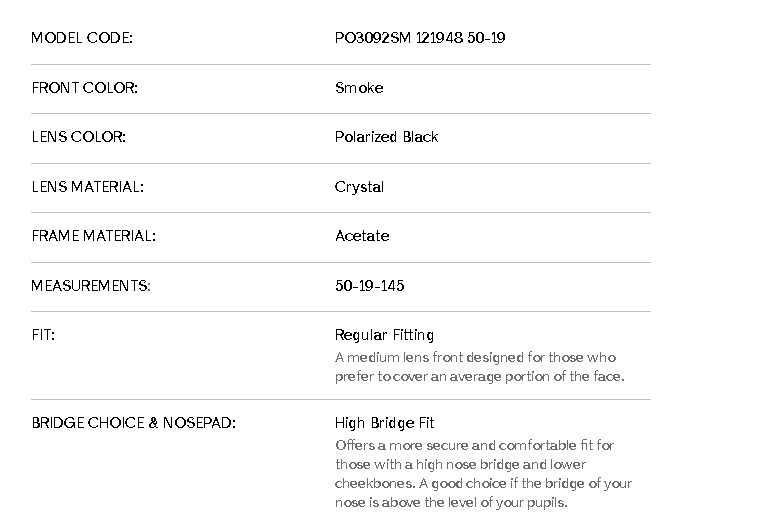Click the High Bridge Fit heading

pos(384,423)
